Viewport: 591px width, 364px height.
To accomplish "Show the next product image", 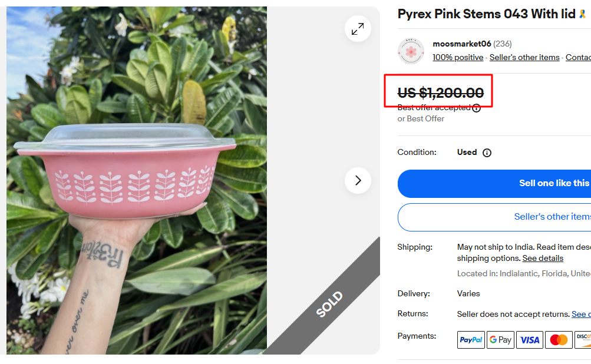I will click(357, 181).
